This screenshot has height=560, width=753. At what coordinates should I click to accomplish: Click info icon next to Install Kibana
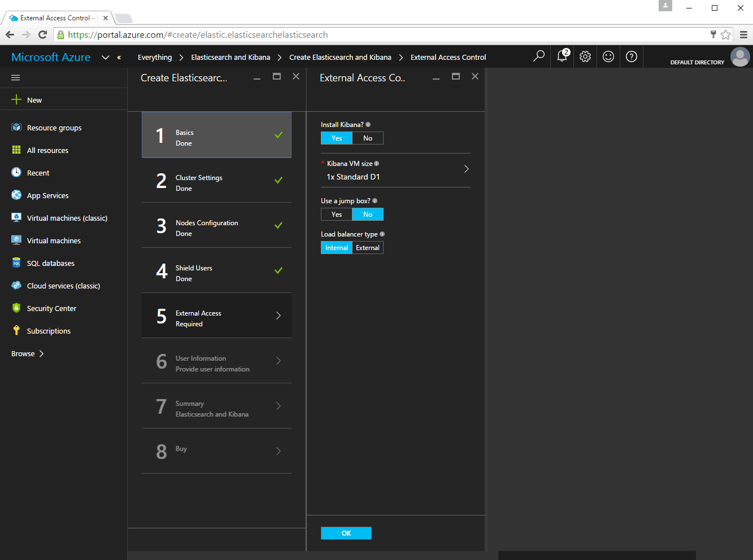[368, 125]
